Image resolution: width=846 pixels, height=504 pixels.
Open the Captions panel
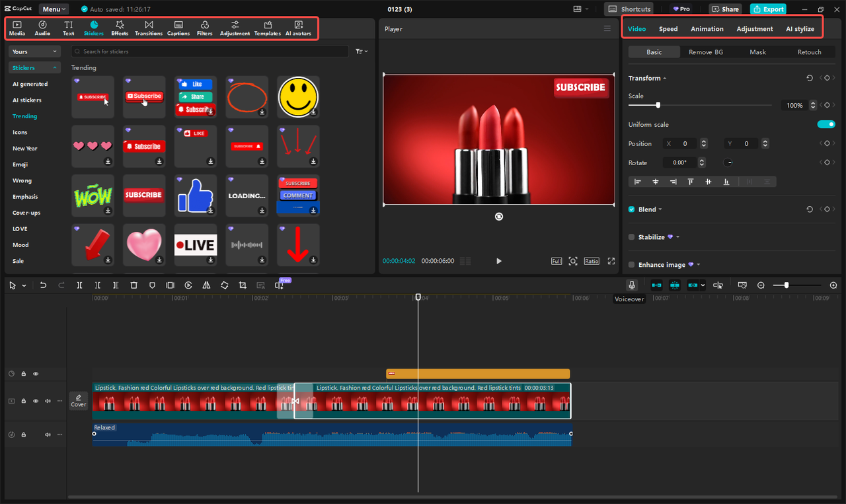[178, 28]
